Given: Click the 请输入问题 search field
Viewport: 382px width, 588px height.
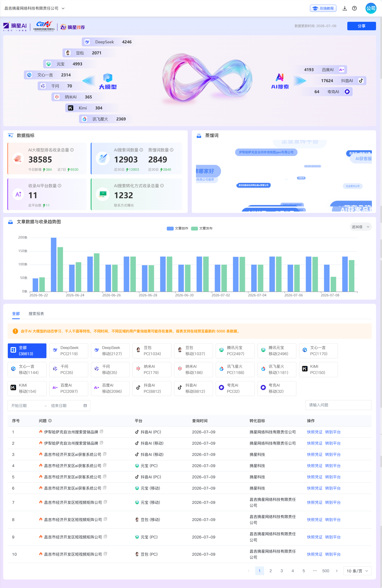Looking at the screenshot, I should 338,405.
